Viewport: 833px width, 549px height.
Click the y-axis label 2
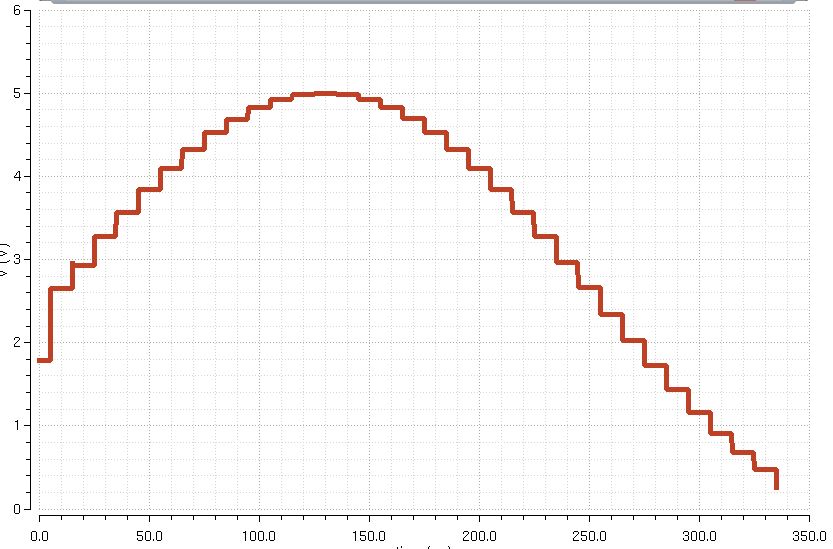tap(18, 342)
